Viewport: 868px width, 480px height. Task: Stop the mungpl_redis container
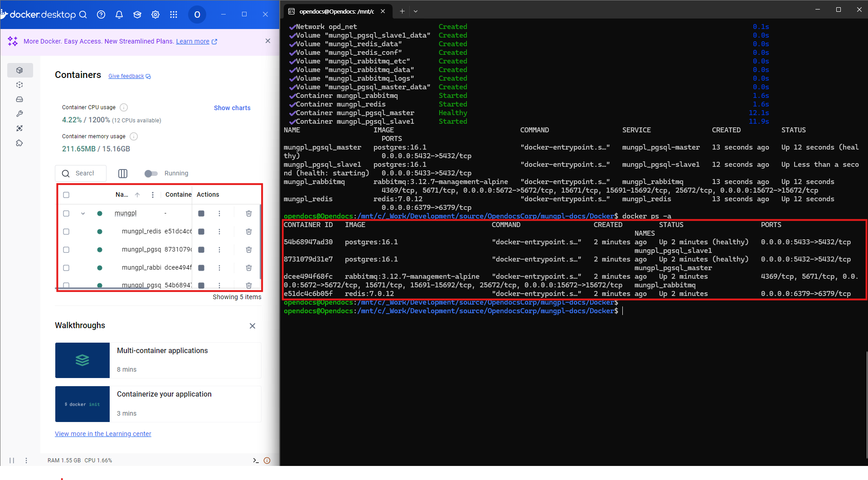point(201,232)
